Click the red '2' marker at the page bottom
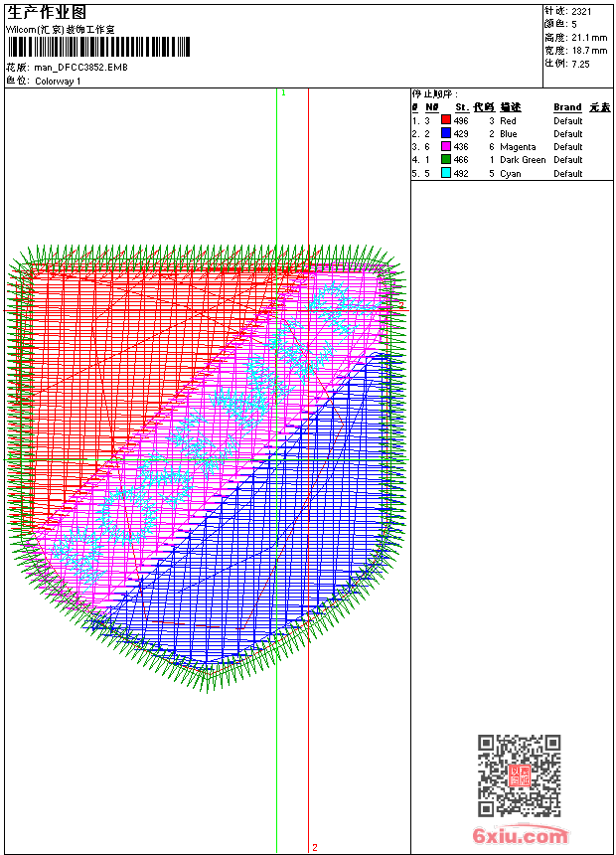616x855 pixels. (315, 847)
